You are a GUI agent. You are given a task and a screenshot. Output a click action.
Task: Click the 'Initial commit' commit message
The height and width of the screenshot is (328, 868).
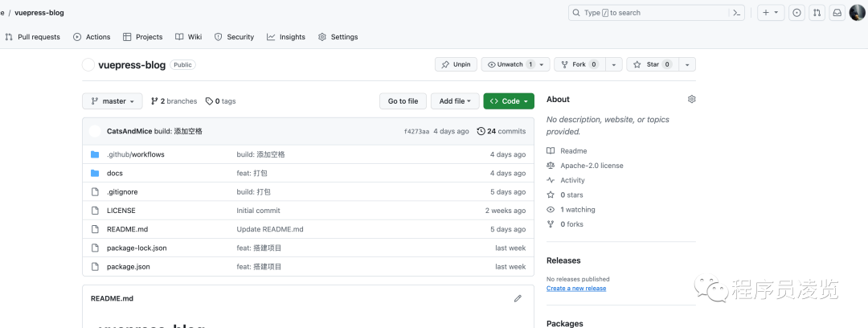click(259, 211)
